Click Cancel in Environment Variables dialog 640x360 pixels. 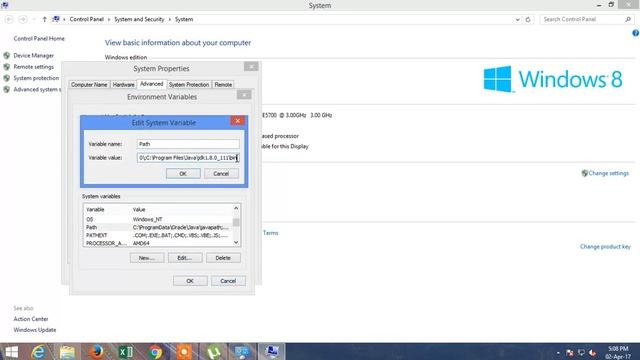click(x=228, y=281)
